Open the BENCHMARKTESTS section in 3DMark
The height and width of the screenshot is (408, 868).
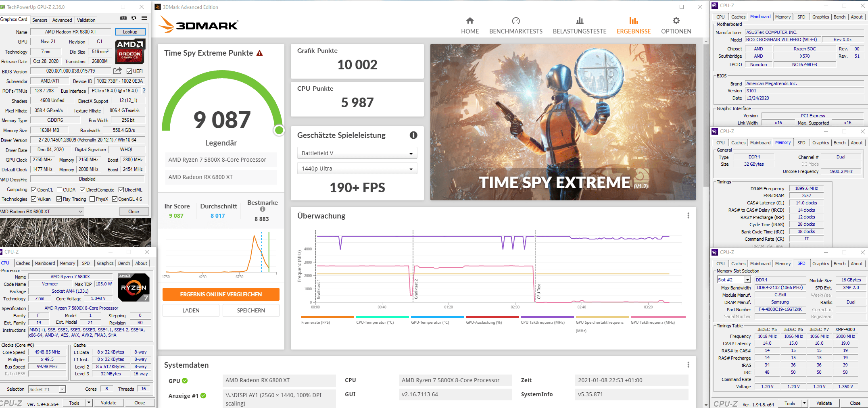coord(516,26)
